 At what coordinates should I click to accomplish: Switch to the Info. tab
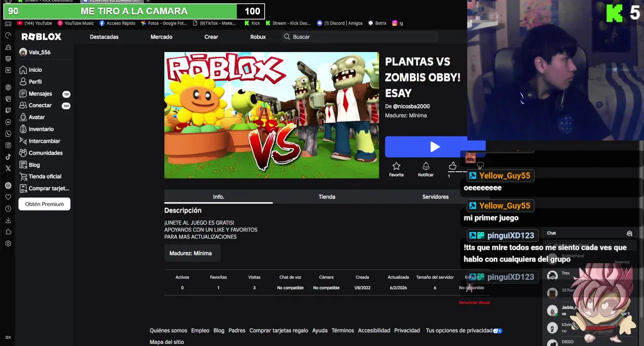tap(218, 197)
